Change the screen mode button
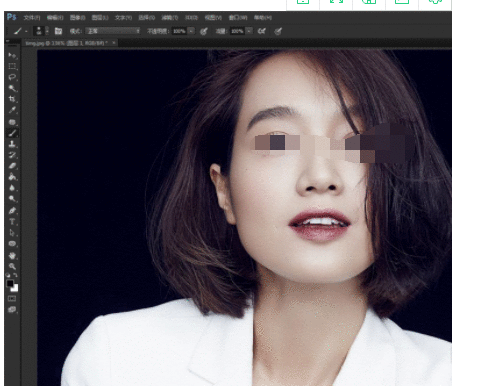Viewport: 478px width, 386px height. [12, 309]
